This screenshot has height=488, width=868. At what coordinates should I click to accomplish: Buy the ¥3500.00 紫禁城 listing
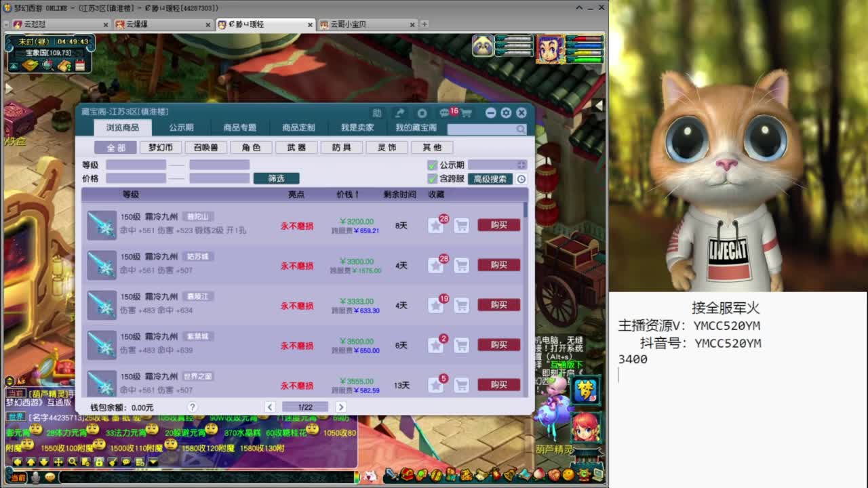499,345
